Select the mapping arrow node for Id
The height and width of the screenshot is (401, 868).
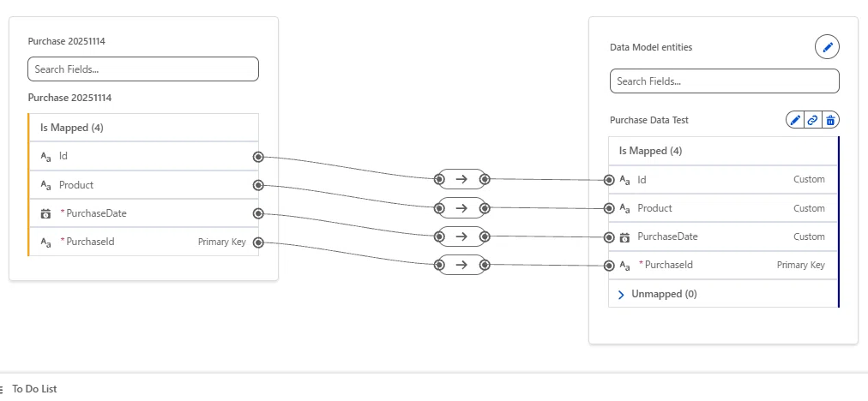[461, 179]
